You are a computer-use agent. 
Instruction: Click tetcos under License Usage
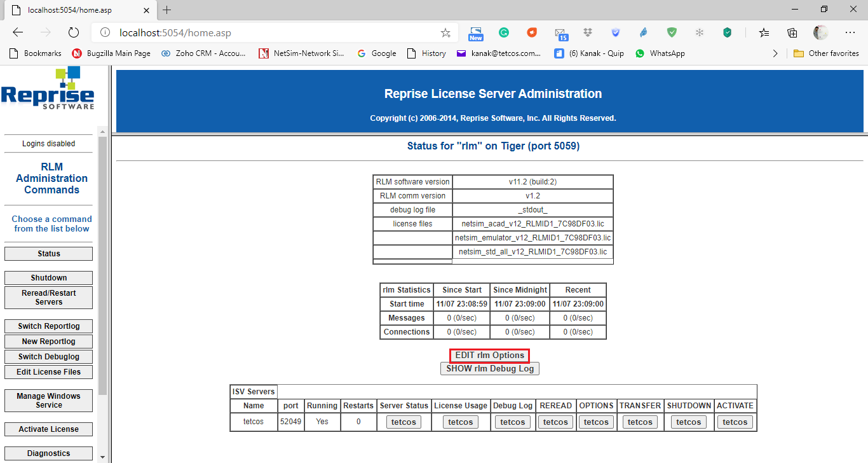coord(461,422)
